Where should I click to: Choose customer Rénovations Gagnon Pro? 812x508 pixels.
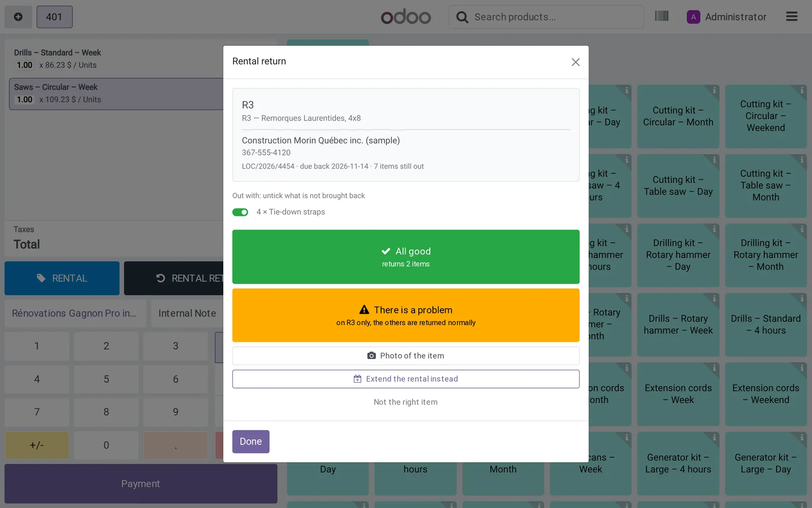pos(76,313)
